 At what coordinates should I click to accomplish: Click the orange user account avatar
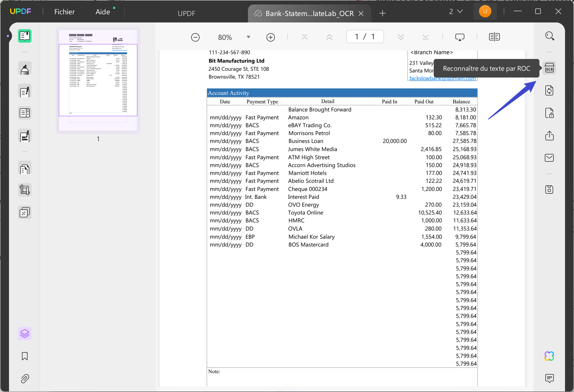485,11
